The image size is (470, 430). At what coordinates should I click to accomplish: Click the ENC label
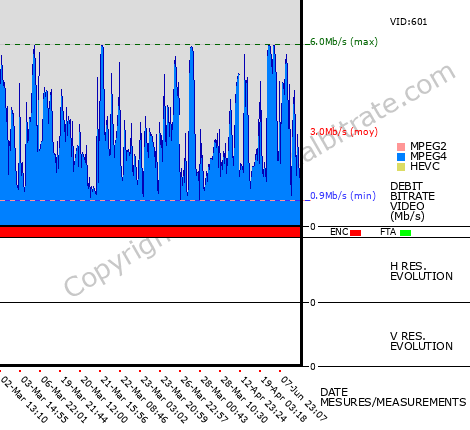(339, 232)
